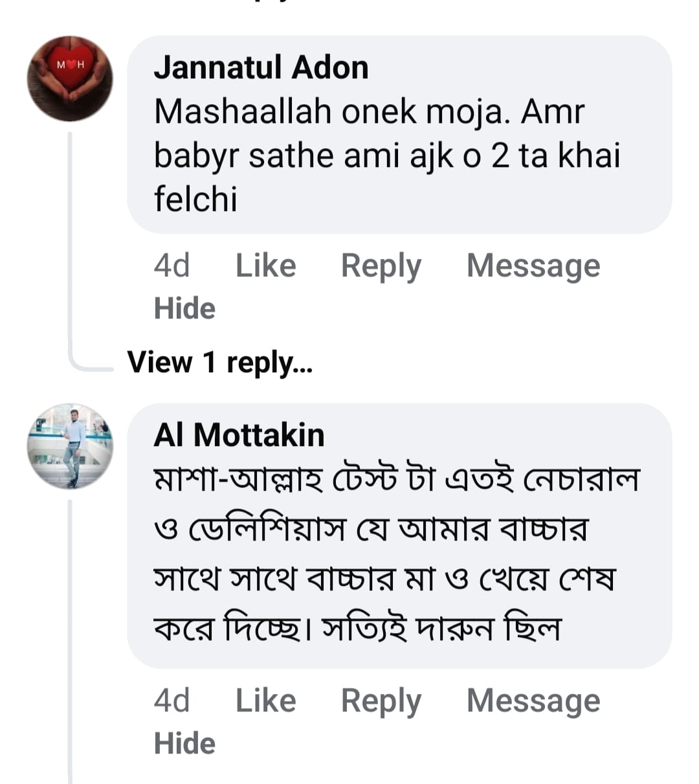699x784 pixels.
Task: Hide Jannatul Adon's comment
Action: tap(184, 308)
